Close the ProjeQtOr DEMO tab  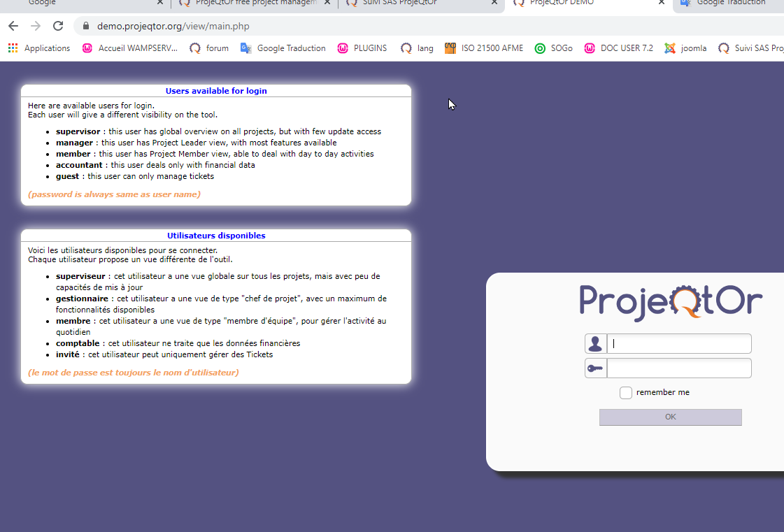tap(662, 3)
